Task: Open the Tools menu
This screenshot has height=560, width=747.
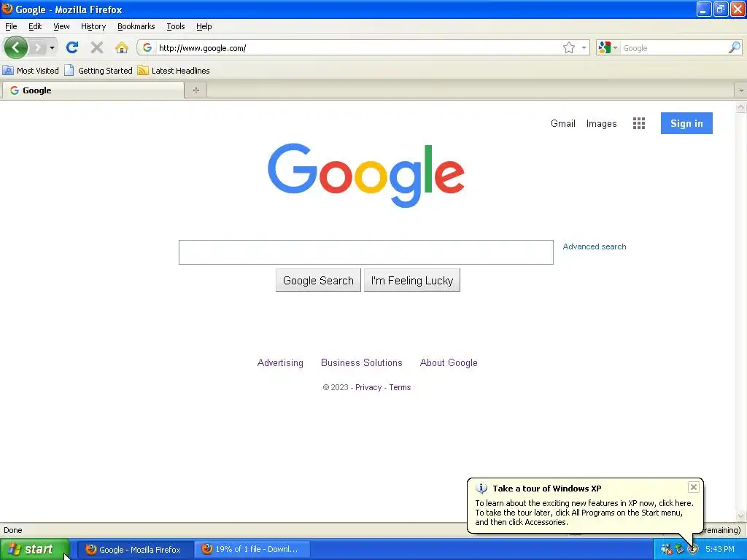Action: coord(175,26)
